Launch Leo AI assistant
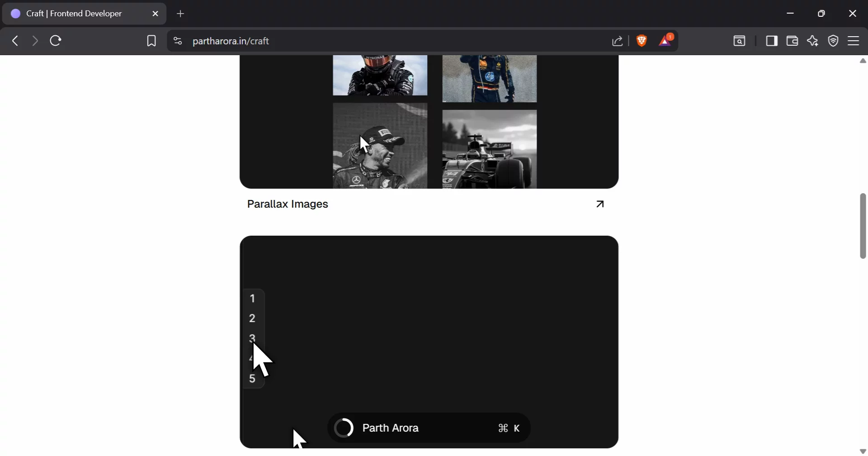868x456 pixels. [x=813, y=41]
